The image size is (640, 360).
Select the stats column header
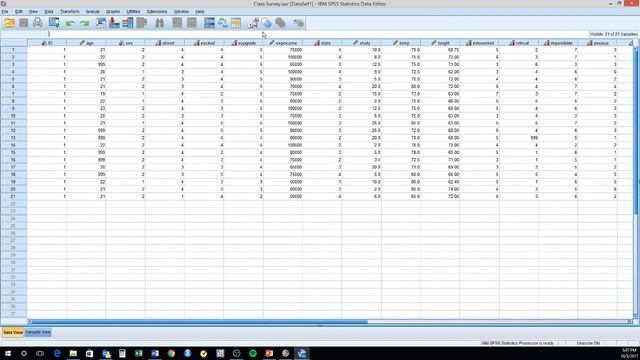(x=322, y=43)
